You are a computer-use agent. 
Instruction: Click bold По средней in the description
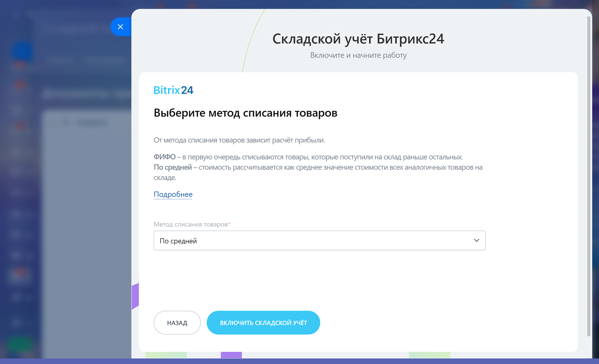point(172,167)
